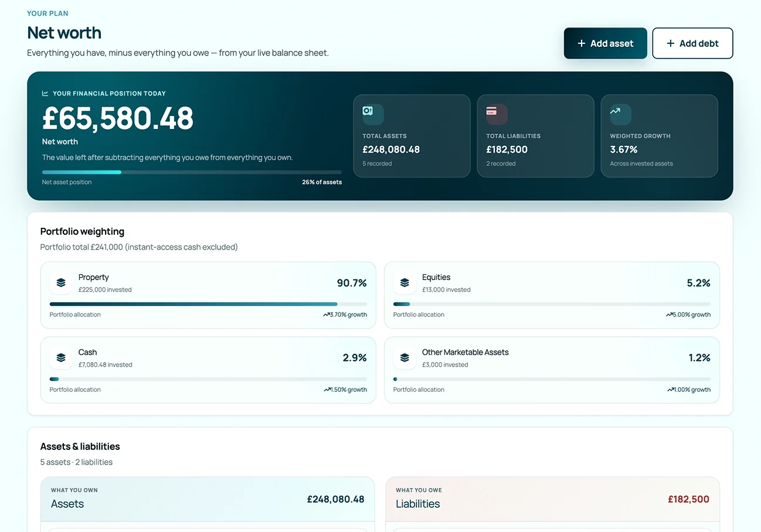This screenshot has height=532, width=761.
Task: Click the Add asset button
Action: coord(605,43)
